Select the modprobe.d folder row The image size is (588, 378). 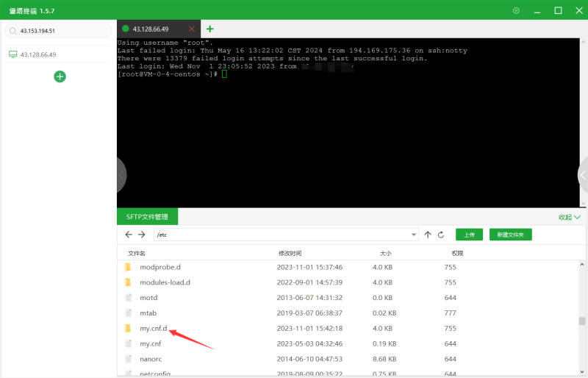[x=348, y=267]
